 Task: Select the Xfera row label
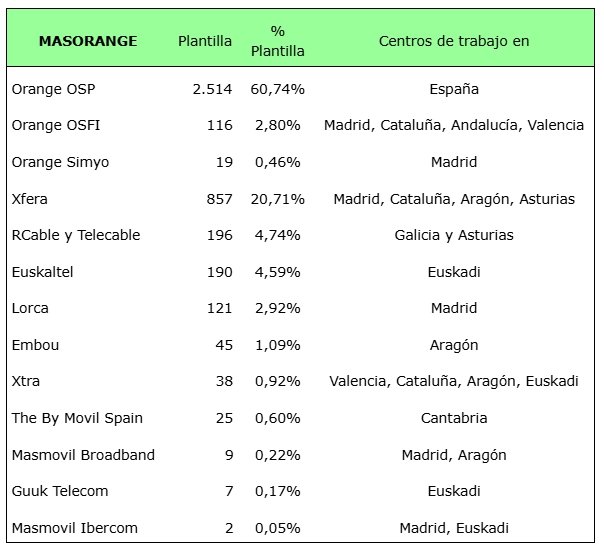[x=30, y=199]
